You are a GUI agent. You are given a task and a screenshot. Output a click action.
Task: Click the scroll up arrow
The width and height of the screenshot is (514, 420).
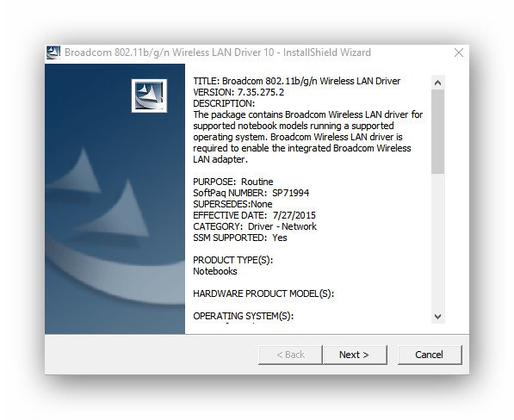click(437, 83)
